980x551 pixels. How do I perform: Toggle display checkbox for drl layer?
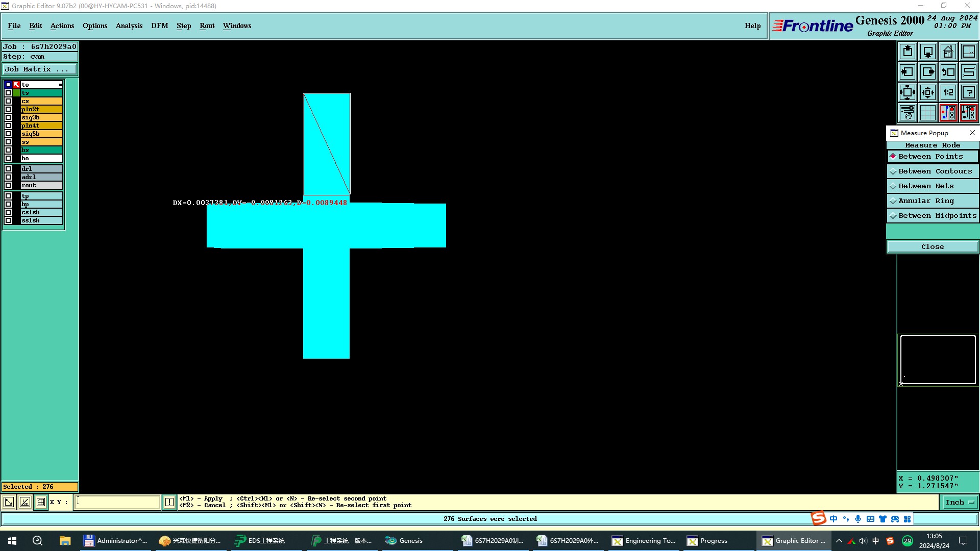pos(8,169)
